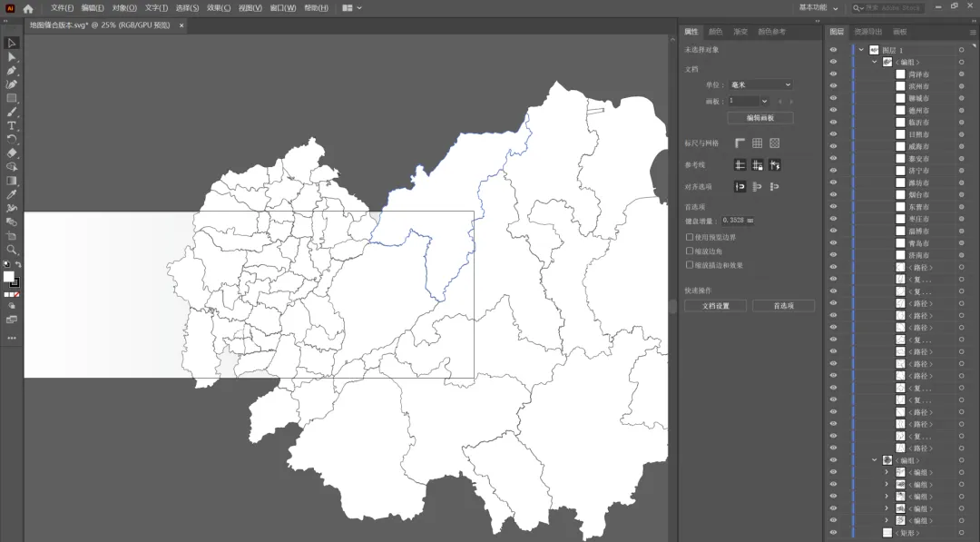Open the 对象(O) menu
Viewport: 980px width, 542px height.
coord(124,7)
